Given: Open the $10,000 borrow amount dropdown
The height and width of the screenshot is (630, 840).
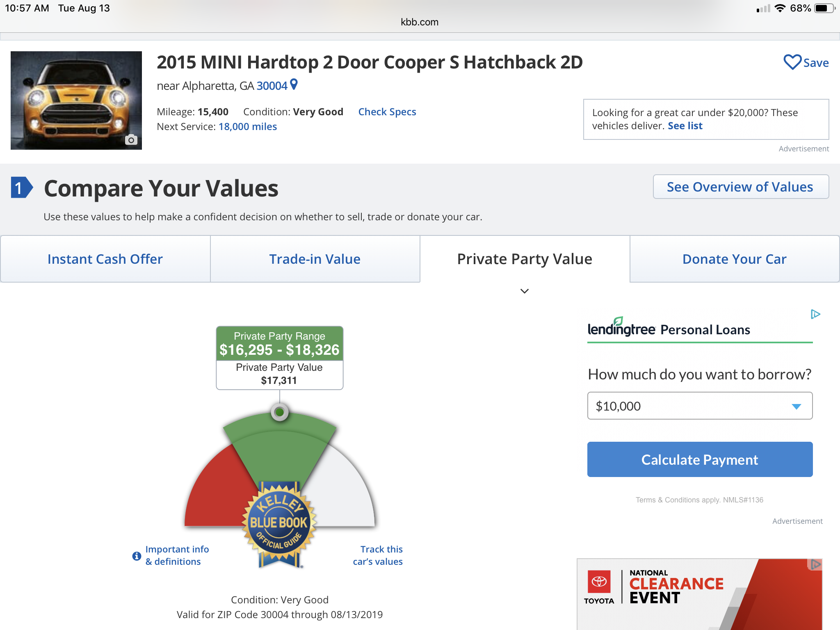Looking at the screenshot, I should (x=700, y=406).
